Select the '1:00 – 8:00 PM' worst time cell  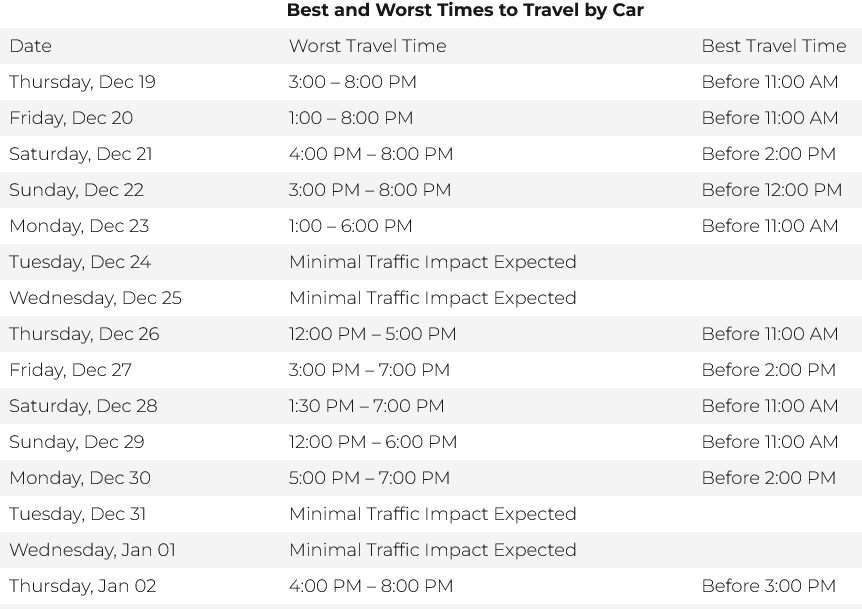350,118
